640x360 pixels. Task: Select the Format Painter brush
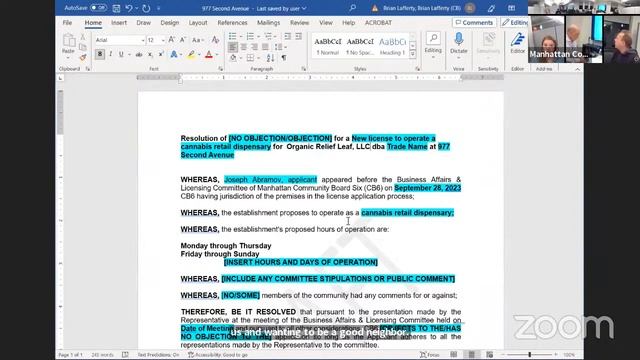pos(83,58)
